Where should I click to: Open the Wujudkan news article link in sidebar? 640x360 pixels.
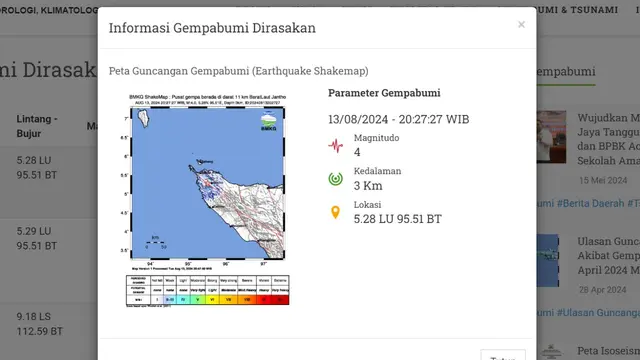[x=608, y=139]
